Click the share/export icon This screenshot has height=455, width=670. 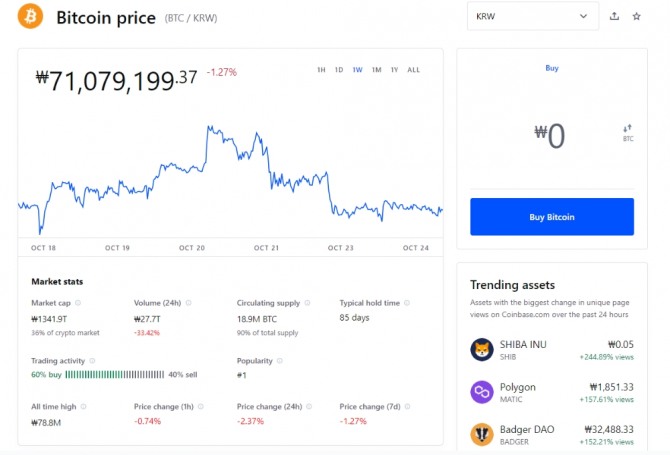point(614,16)
